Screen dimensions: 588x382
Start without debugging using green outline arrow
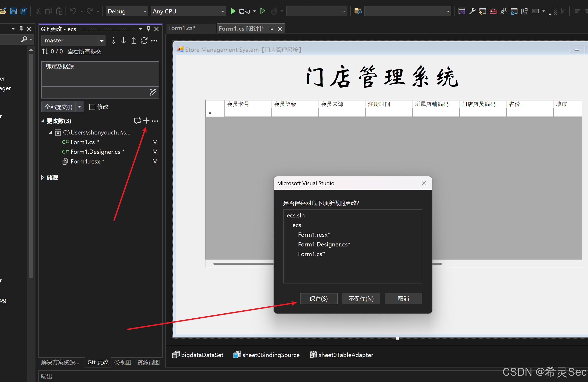[263, 11]
